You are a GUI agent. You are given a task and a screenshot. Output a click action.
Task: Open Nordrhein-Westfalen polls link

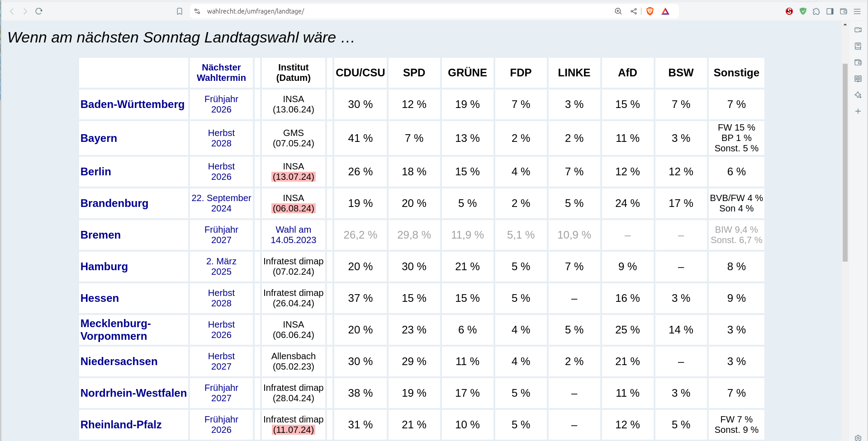click(x=133, y=393)
